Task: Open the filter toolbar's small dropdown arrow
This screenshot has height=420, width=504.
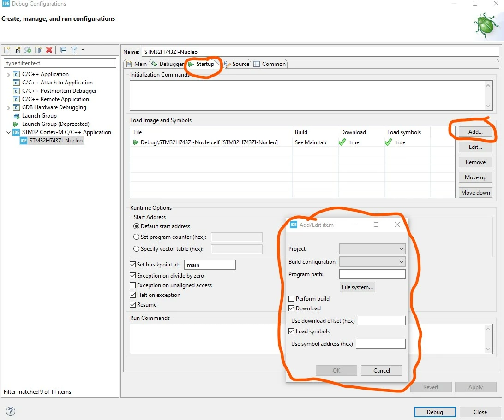Action: [x=83, y=50]
